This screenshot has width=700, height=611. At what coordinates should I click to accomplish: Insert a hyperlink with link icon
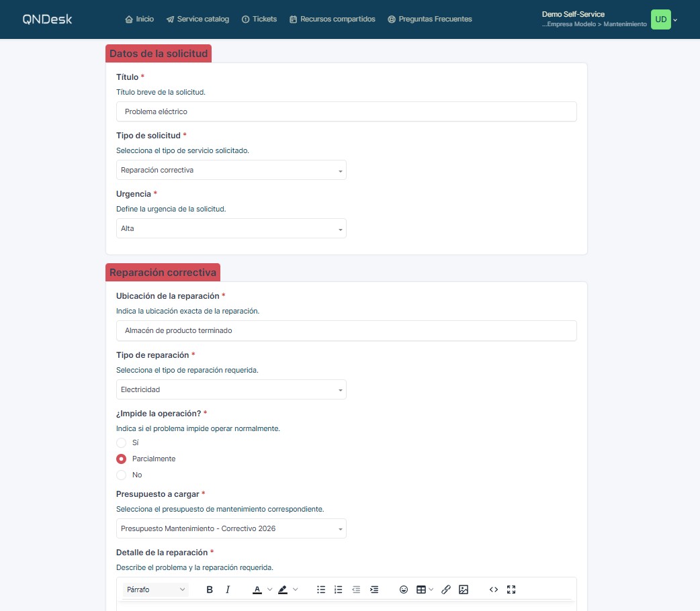pos(445,590)
